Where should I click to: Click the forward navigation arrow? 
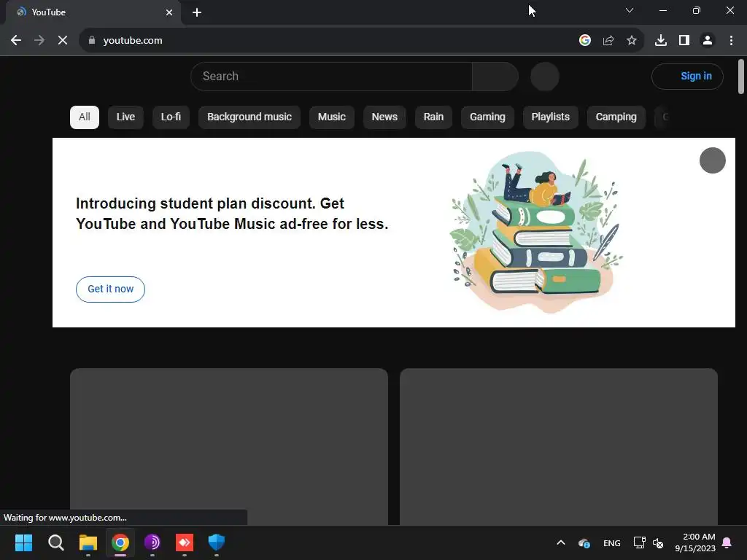click(x=39, y=41)
